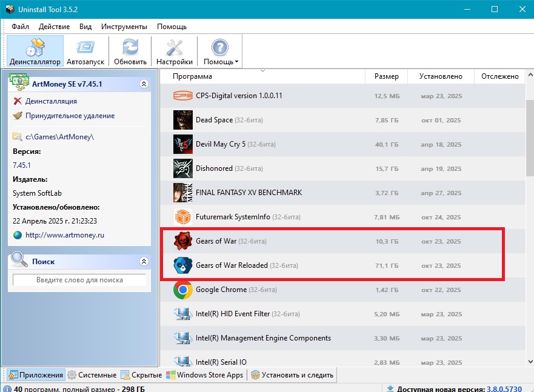Select Intel(R) Management Engine Components row text
The image size is (534, 392).
[263, 338]
